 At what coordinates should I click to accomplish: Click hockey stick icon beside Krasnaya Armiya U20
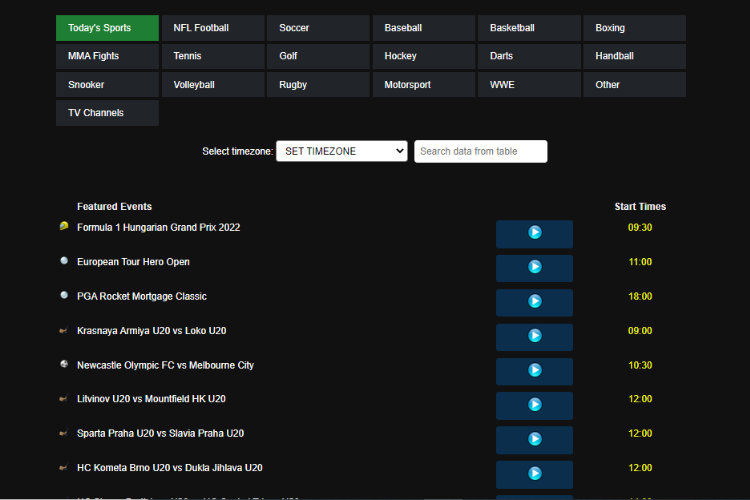(63, 330)
